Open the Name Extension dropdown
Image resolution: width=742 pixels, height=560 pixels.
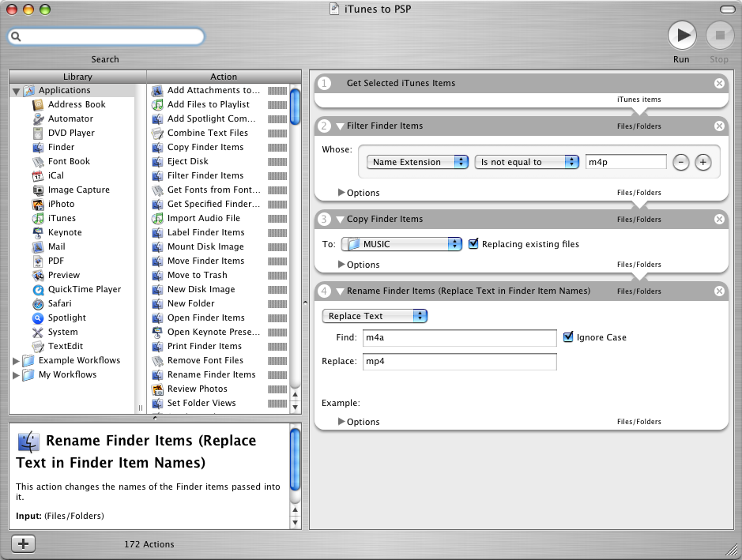click(x=417, y=162)
